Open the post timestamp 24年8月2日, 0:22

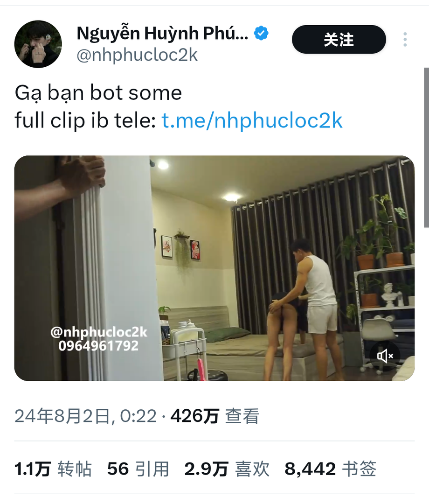pos(85,416)
